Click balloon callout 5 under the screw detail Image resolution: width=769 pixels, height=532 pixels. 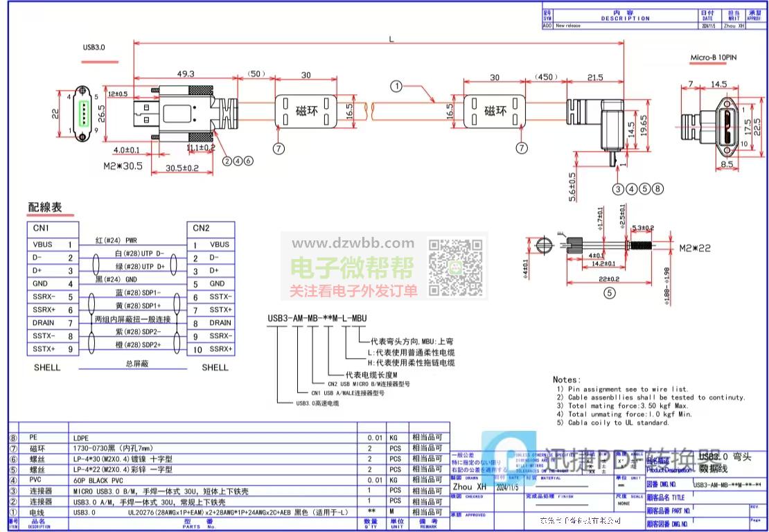[609, 293]
